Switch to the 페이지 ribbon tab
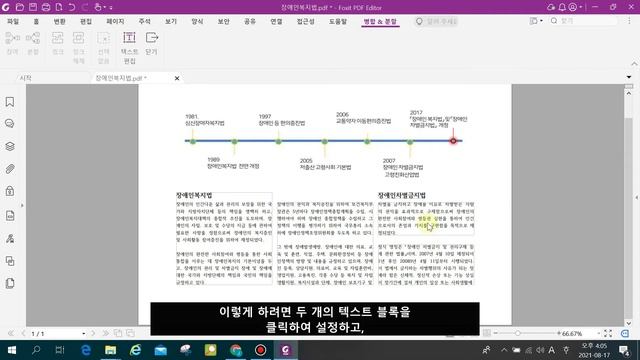640x360 pixels. point(115,21)
